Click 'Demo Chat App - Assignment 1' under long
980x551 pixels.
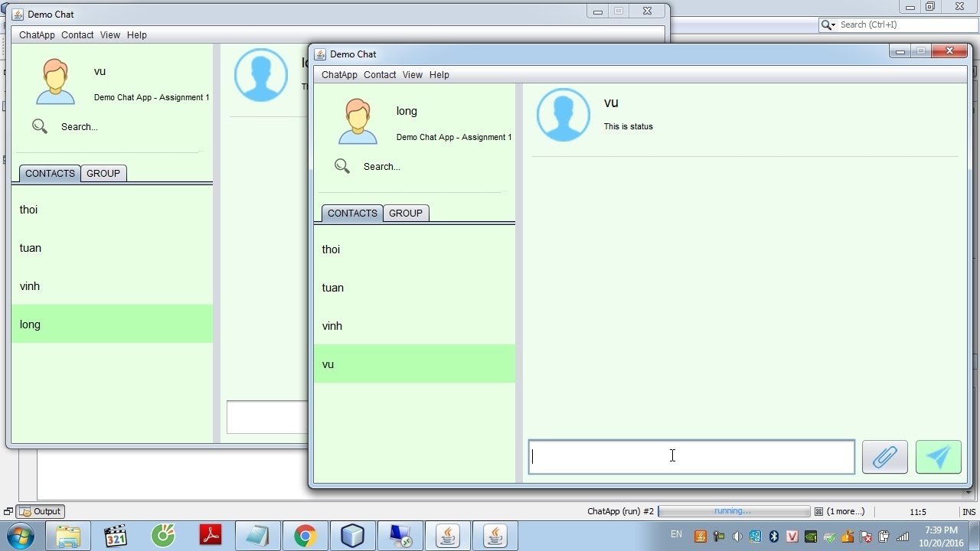tap(454, 137)
